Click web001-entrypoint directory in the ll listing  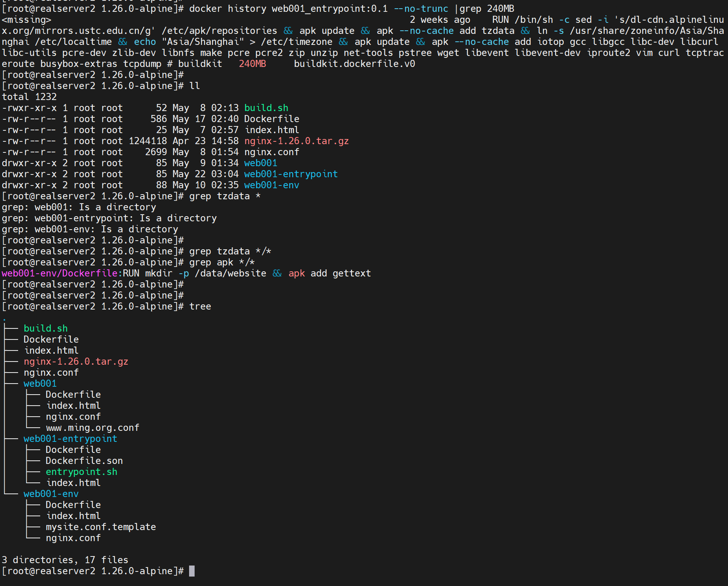coord(291,174)
